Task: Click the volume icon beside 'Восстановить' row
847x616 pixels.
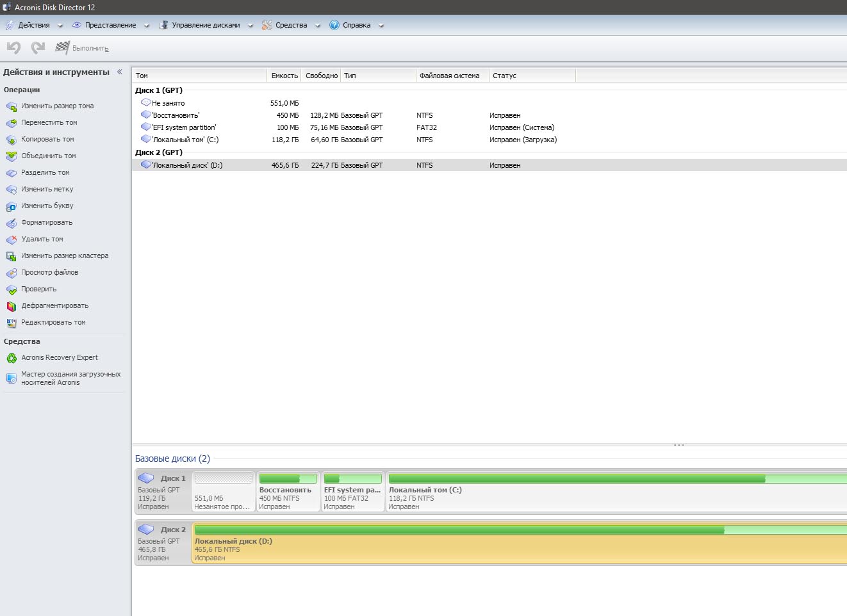Action: (x=146, y=115)
